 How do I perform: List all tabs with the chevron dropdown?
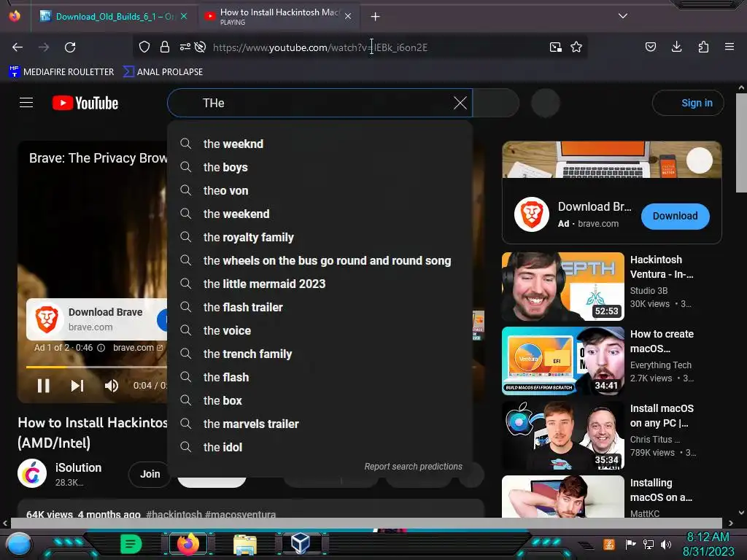point(623,16)
